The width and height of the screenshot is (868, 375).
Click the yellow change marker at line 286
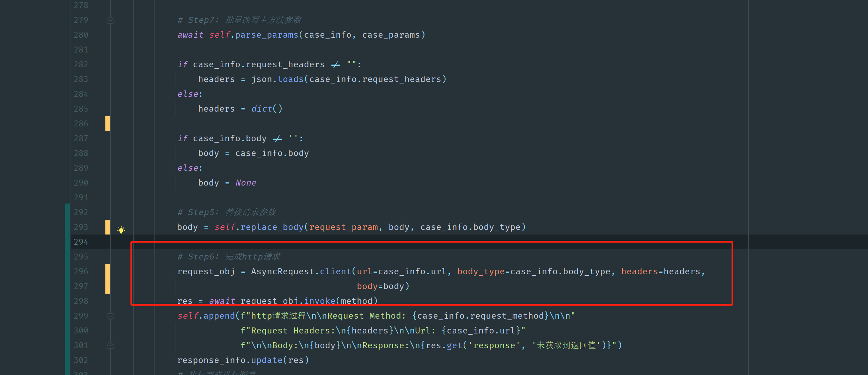pyautogui.click(x=108, y=124)
